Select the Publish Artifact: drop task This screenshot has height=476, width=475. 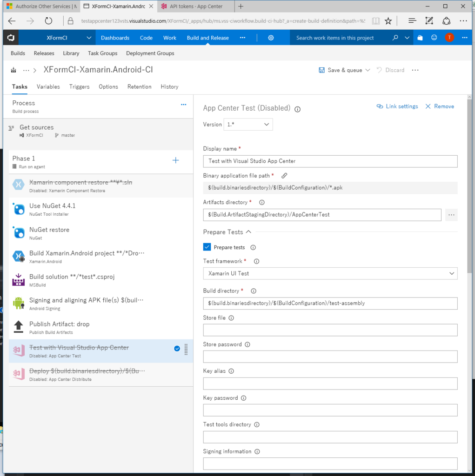pos(101,328)
